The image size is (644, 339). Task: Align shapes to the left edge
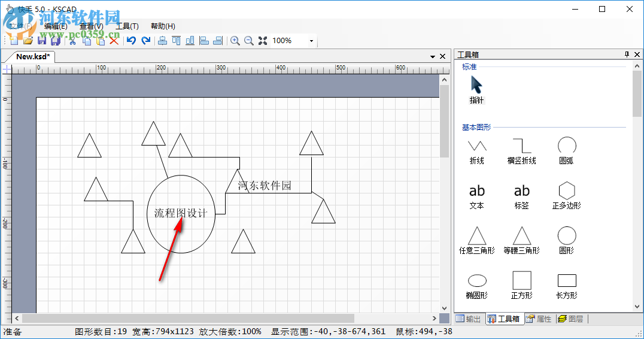[204, 40]
